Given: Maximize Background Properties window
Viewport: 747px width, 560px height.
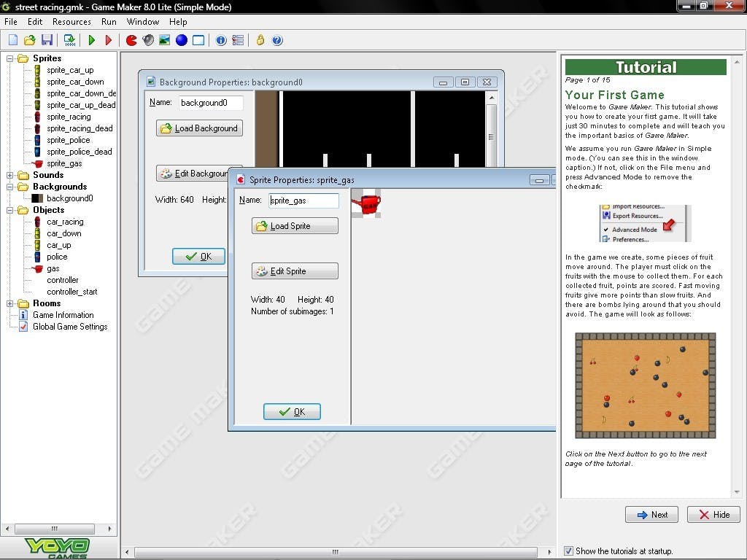Looking at the screenshot, I should point(465,82).
